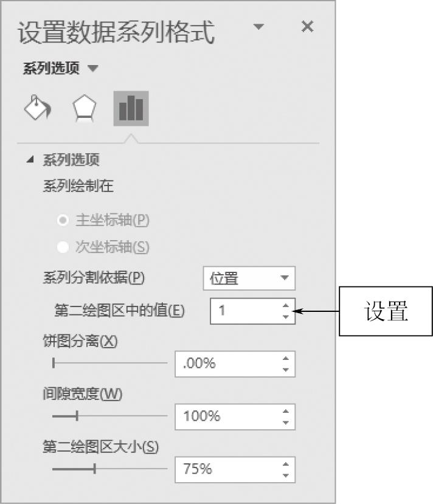
Task: Open the Fill & Line paint bucket tab
Action: pyautogui.click(x=37, y=109)
